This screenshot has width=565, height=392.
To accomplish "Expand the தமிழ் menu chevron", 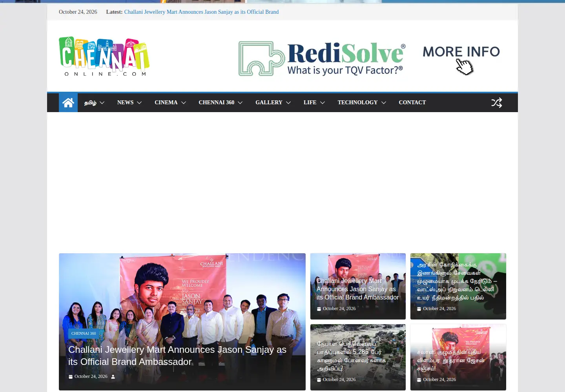I will click(102, 103).
